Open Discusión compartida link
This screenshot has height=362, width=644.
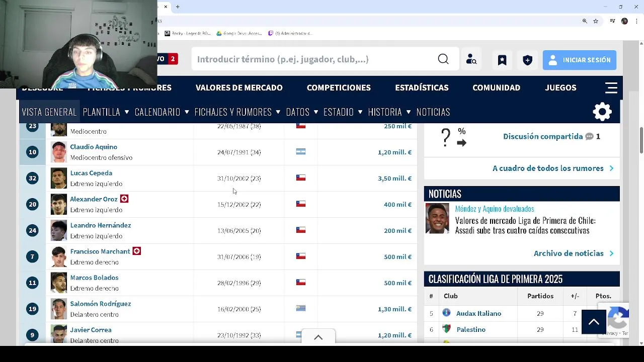pos(543,136)
